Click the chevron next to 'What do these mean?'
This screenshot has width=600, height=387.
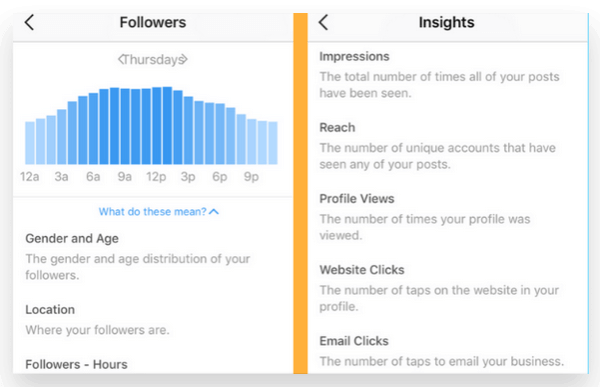(x=214, y=212)
